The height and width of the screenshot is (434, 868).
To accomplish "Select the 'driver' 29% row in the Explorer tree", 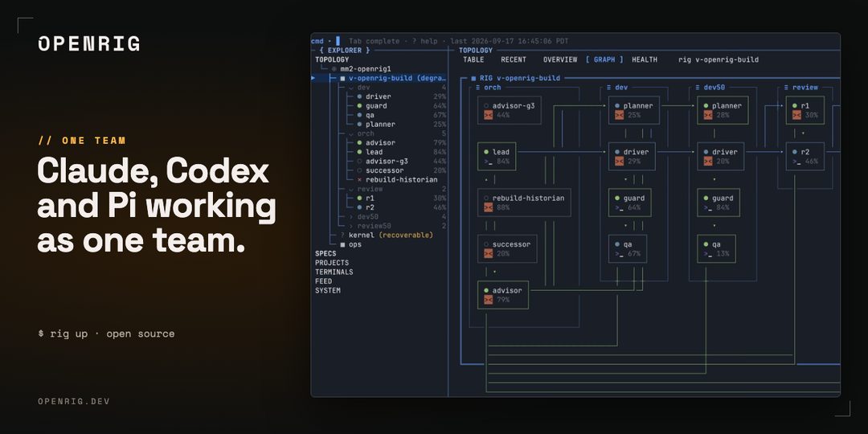I will (x=401, y=97).
